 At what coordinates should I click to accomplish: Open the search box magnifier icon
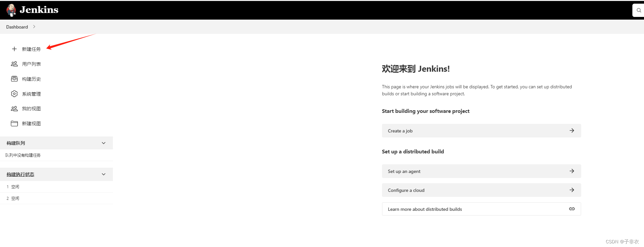(x=639, y=10)
